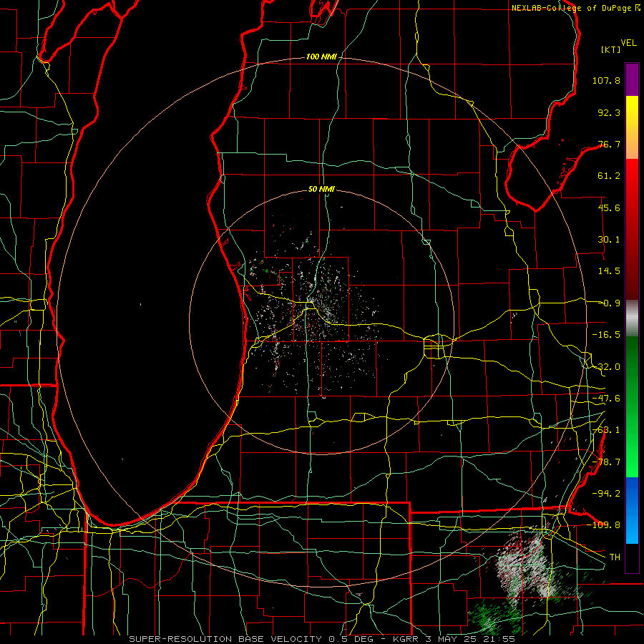Click the -32.0 legend value
The height and width of the screenshot is (644, 644).
tap(606, 367)
